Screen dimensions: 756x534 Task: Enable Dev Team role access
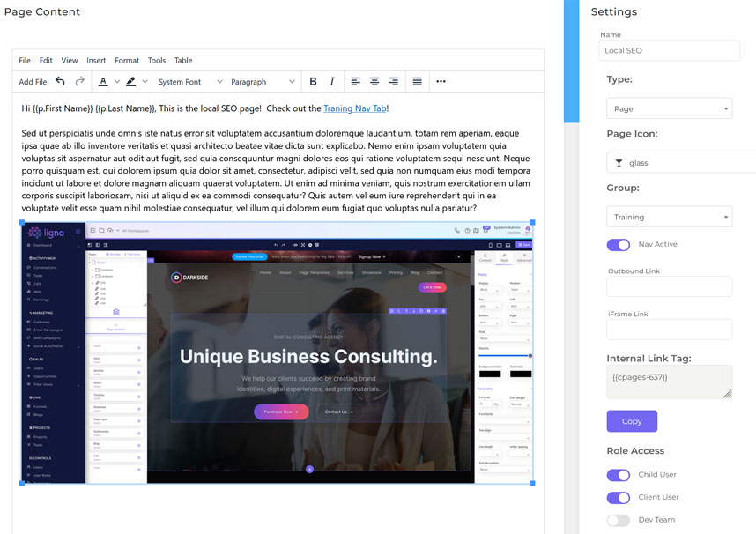pos(618,520)
